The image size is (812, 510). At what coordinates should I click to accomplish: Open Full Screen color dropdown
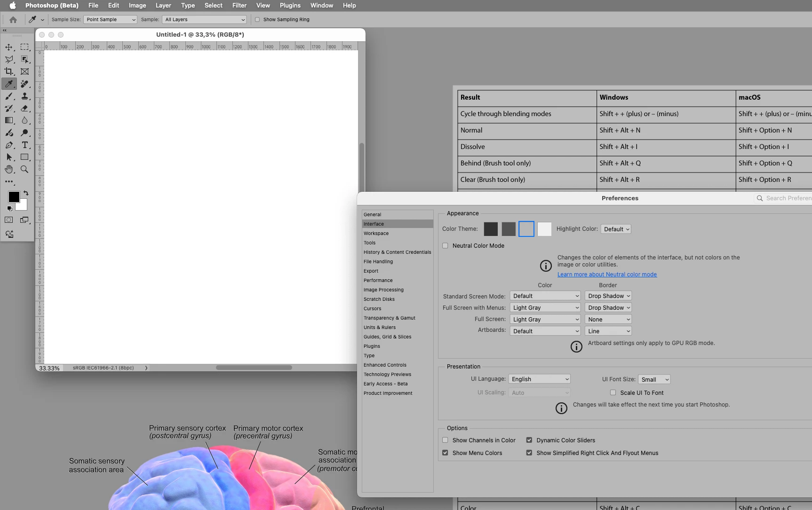pyautogui.click(x=545, y=320)
